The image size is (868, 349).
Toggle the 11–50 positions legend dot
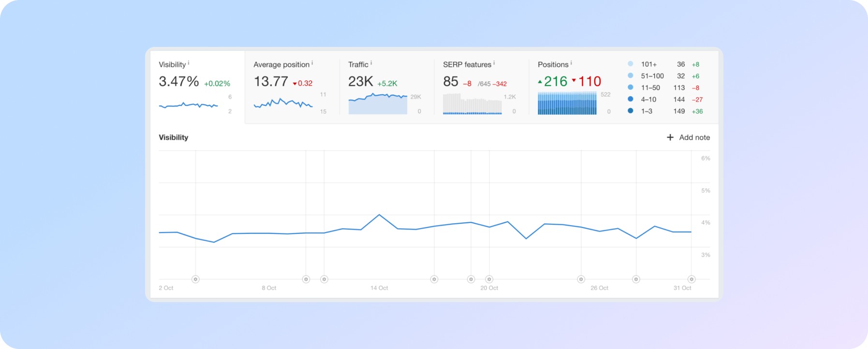pyautogui.click(x=631, y=87)
